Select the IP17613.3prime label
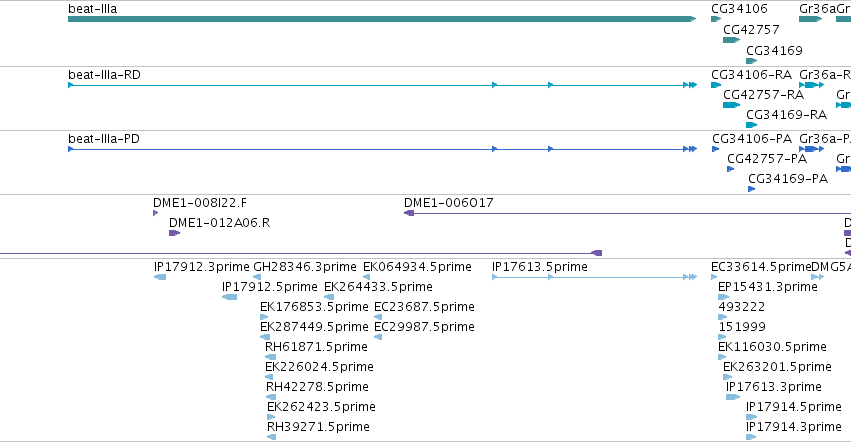 pyautogui.click(x=773, y=387)
